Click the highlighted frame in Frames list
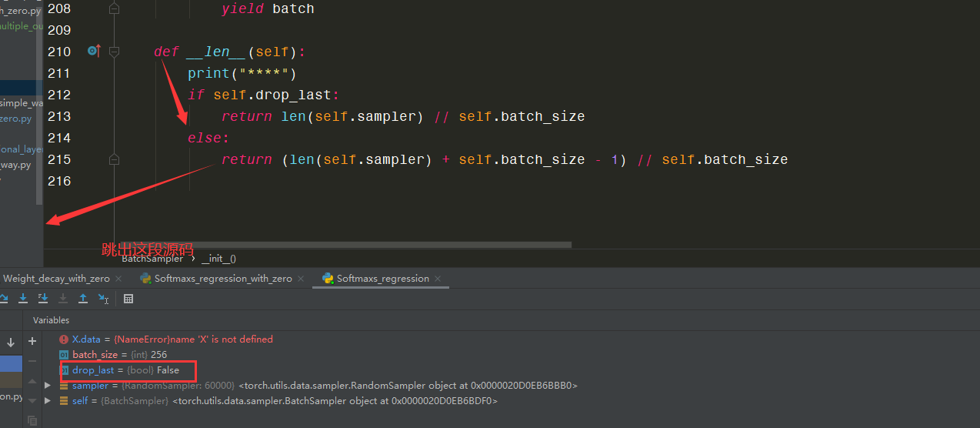This screenshot has height=428, width=980. point(12,363)
